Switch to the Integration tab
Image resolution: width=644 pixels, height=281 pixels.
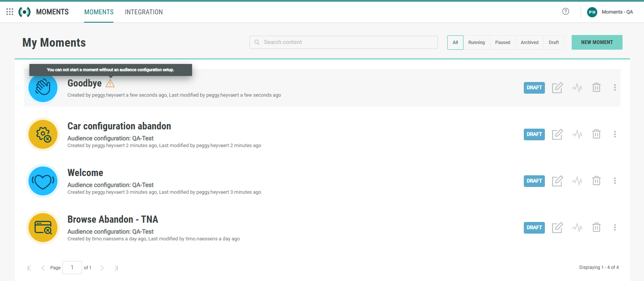(144, 12)
